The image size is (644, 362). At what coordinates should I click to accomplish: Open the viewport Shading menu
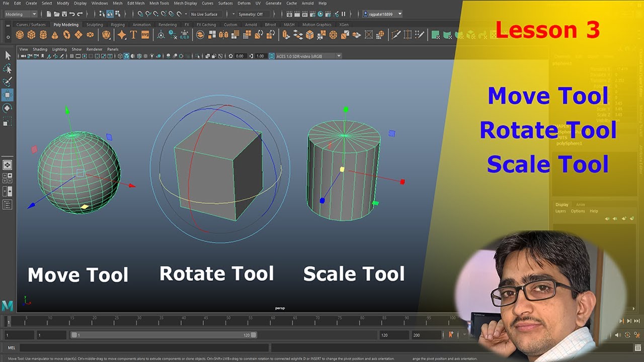point(40,49)
